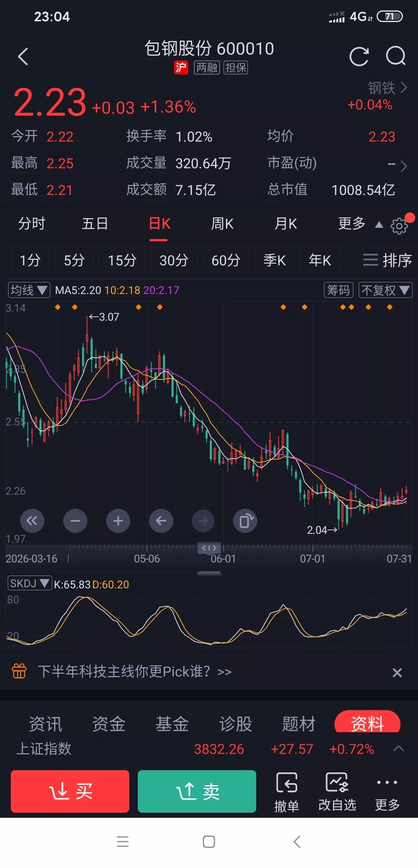Select 60分 period button
Screen dimensions: 418x868
tap(226, 260)
